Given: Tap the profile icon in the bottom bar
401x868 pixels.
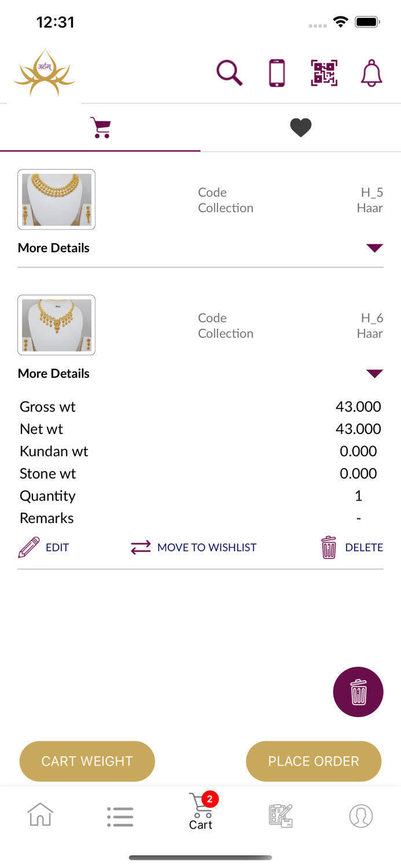Looking at the screenshot, I should 361,816.
